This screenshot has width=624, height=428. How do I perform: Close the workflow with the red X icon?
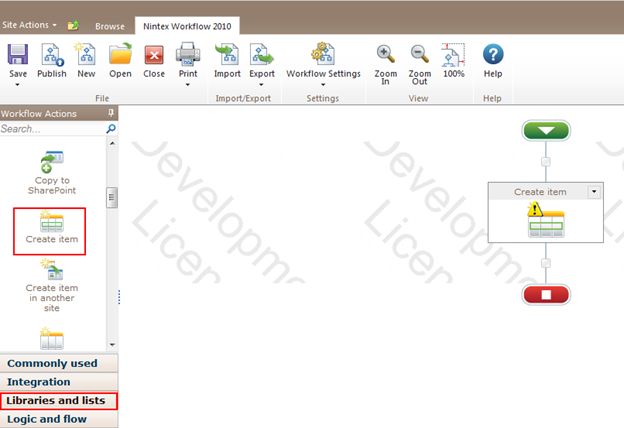154,55
